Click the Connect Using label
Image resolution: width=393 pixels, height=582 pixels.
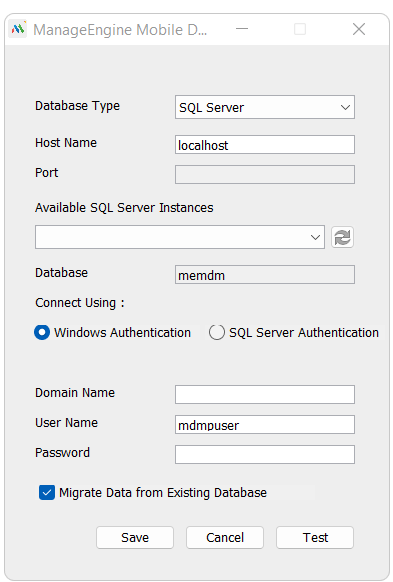pyautogui.click(x=80, y=303)
